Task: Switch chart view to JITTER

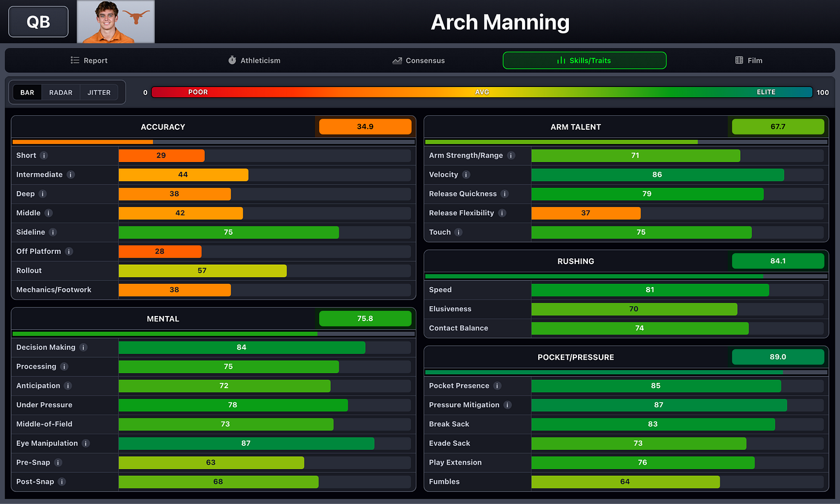Action: coord(99,92)
